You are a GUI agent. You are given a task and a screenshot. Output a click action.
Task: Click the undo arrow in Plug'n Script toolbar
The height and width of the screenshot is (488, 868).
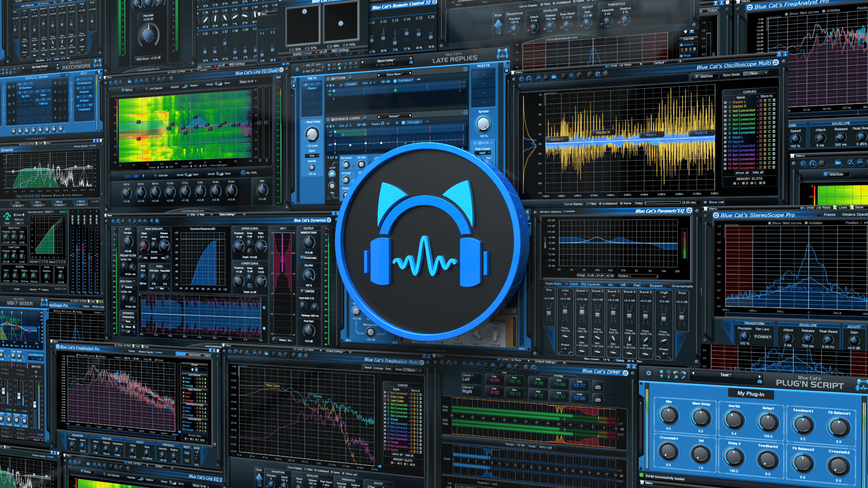point(675,372)
